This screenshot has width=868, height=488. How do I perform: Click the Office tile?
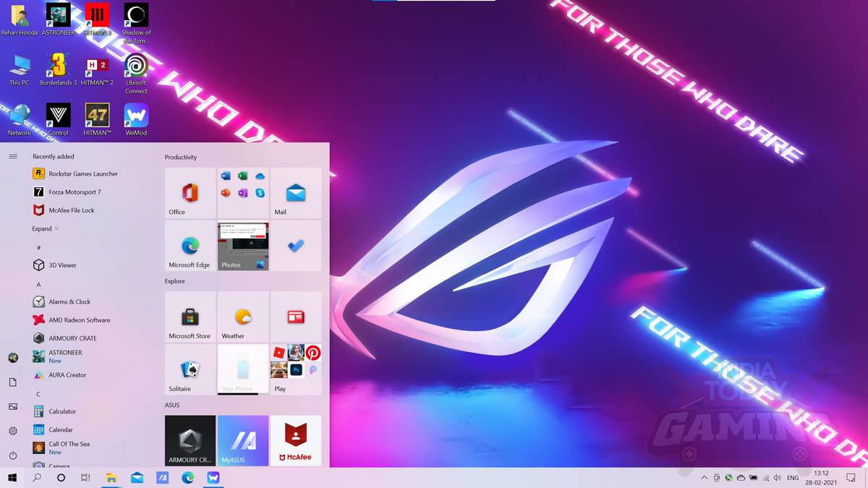pos(190,193)
